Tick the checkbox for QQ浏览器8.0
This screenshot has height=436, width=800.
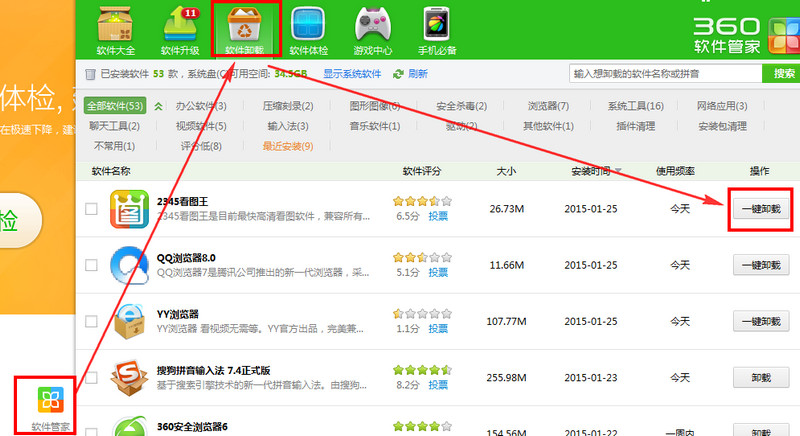[91, 265]
